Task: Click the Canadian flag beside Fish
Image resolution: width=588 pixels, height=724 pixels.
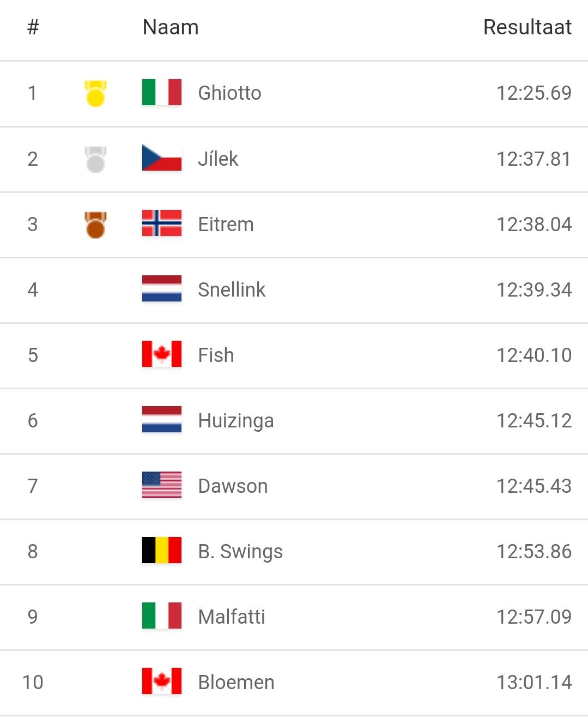Action: click(161, 354)
